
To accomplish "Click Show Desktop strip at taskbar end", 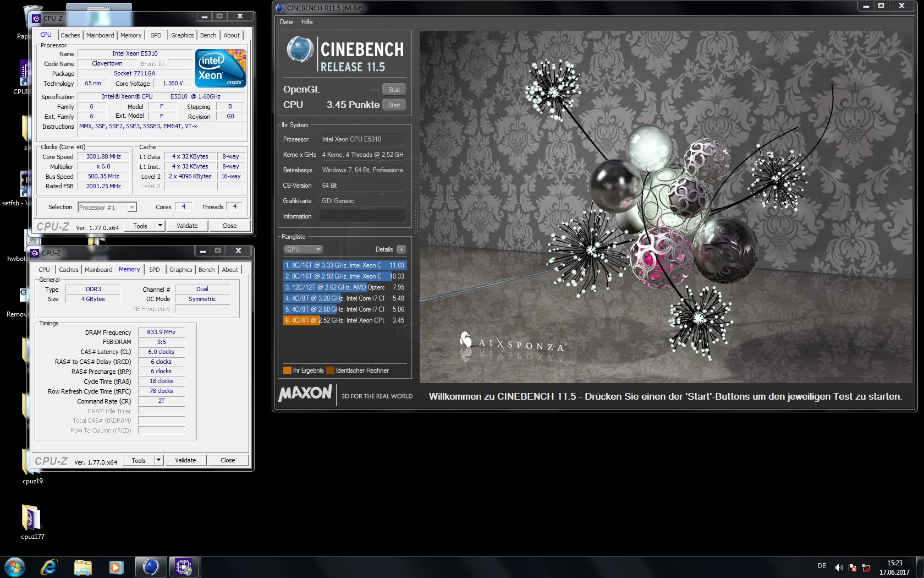I will coord(920,568).
